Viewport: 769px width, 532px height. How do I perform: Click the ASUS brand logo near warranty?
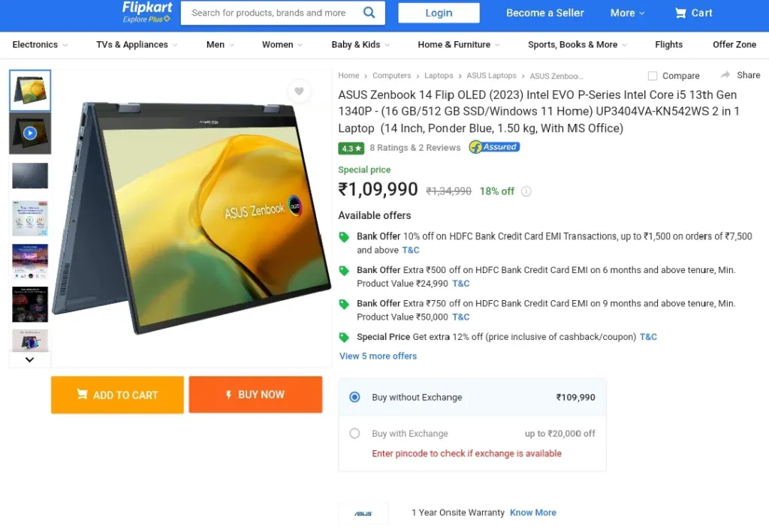pos(363,513)
